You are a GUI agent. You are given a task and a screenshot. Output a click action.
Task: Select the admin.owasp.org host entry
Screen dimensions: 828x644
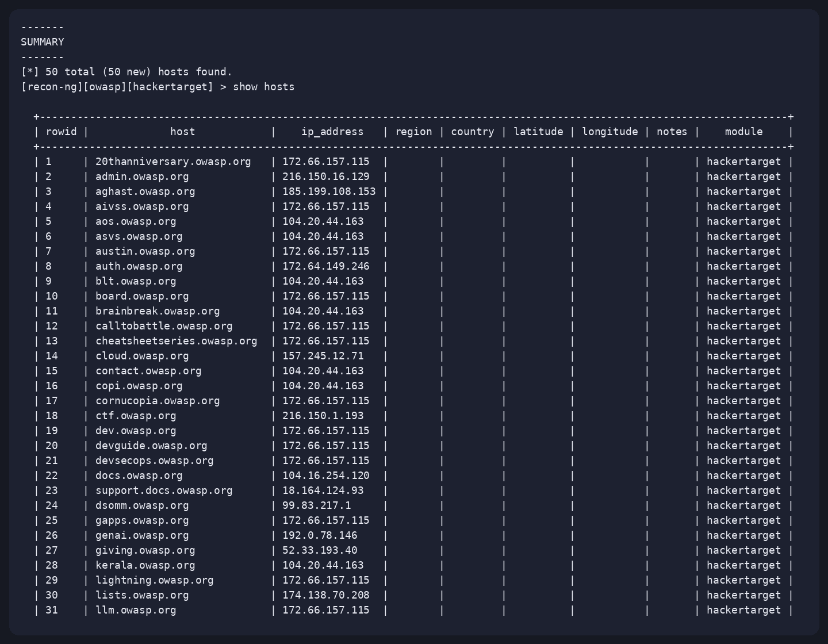pos(142,177)
